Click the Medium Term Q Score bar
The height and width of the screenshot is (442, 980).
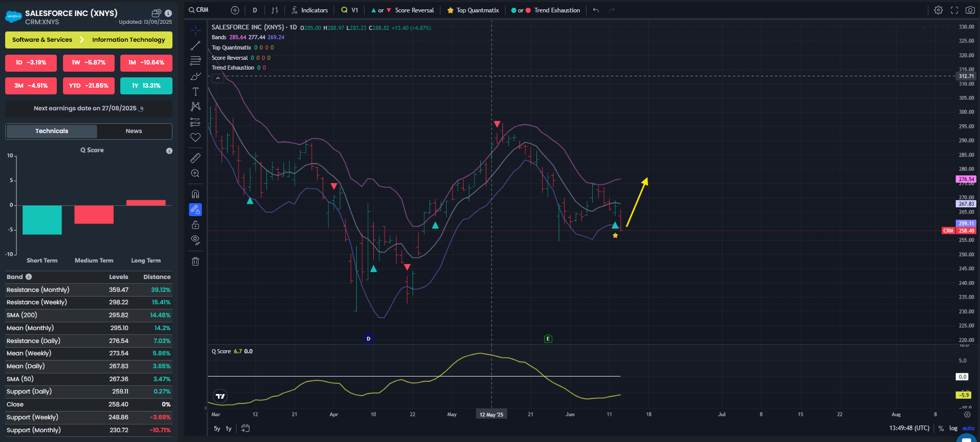point(94,215)
